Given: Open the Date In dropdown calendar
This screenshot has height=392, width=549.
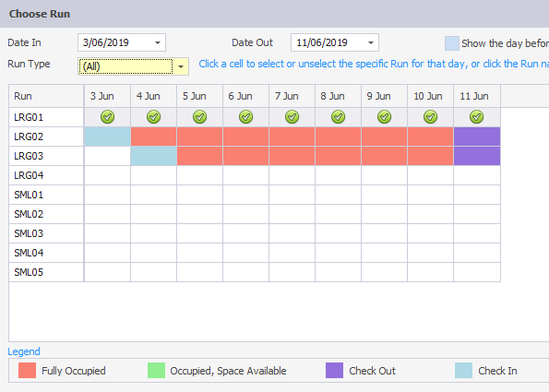Looking at the screenshot, I should [x=158, y=42].
